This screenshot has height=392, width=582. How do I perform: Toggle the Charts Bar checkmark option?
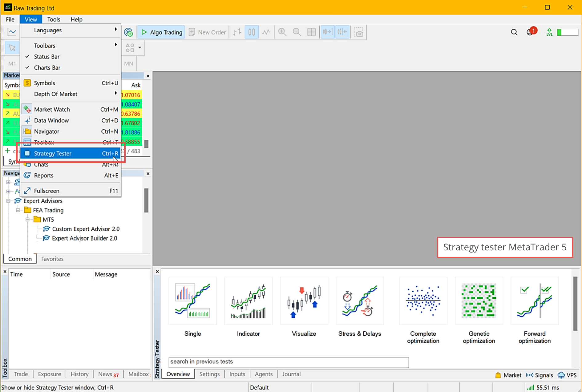(71, 67)
